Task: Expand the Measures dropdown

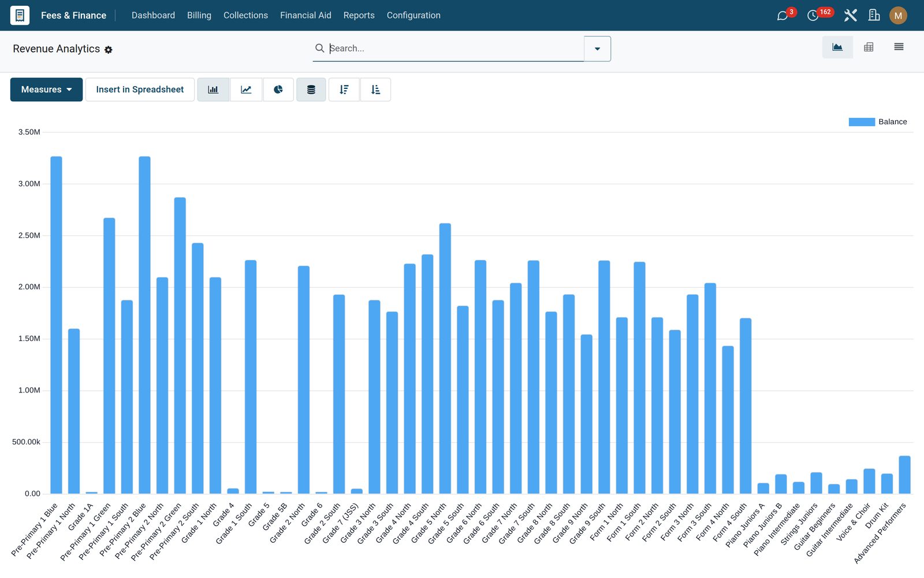Action: [x=46, y=90]
